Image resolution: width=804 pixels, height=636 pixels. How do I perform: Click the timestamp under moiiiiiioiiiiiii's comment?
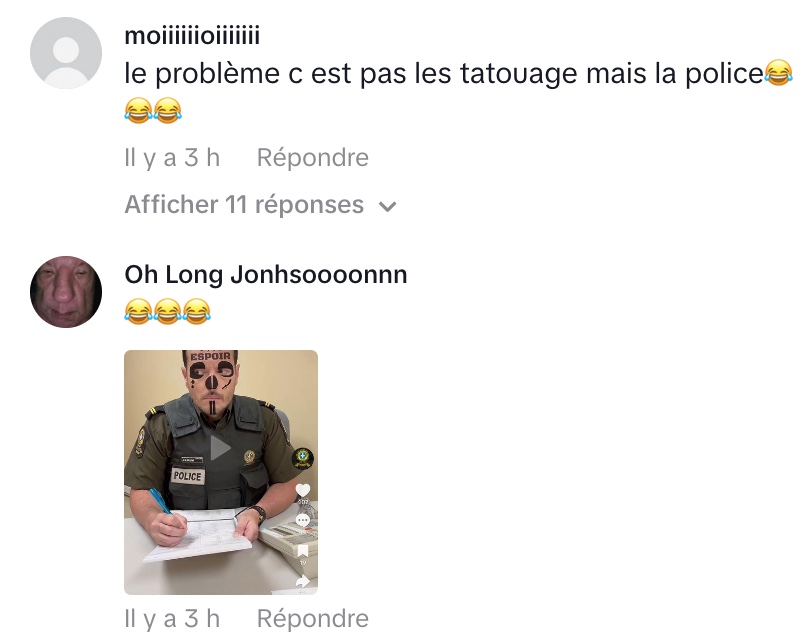[172, 157]
